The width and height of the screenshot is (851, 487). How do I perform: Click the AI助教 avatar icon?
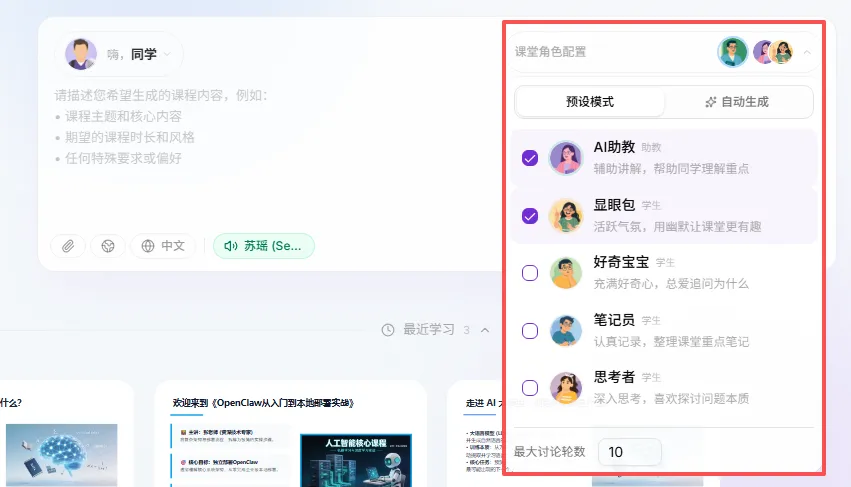coord(566,158)
